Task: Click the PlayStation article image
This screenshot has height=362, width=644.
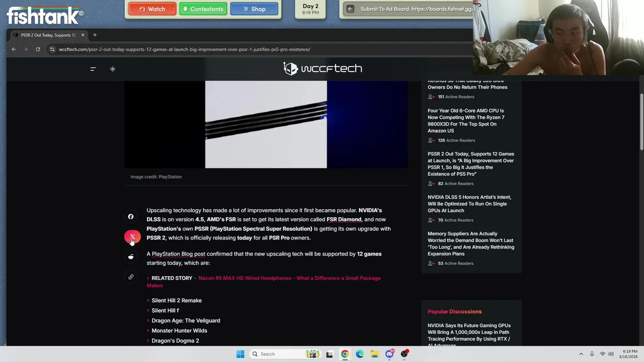Action: click(x=266, y=124)
